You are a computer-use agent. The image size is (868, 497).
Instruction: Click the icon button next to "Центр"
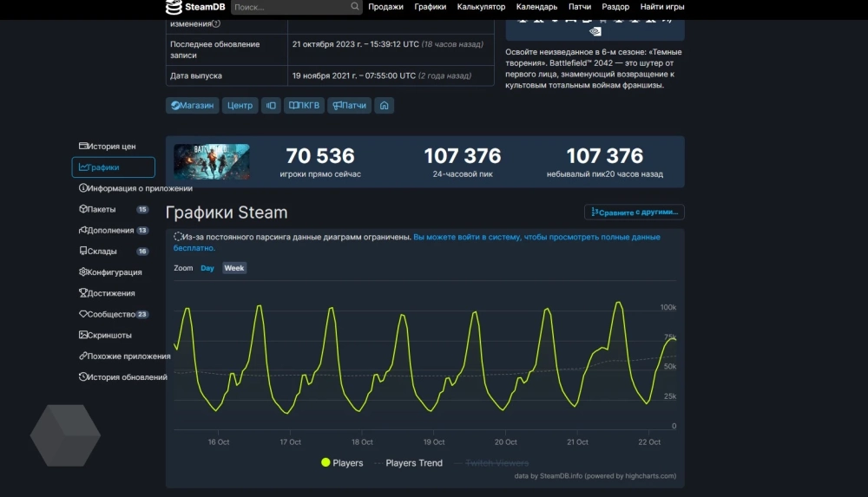coord(271,106)
